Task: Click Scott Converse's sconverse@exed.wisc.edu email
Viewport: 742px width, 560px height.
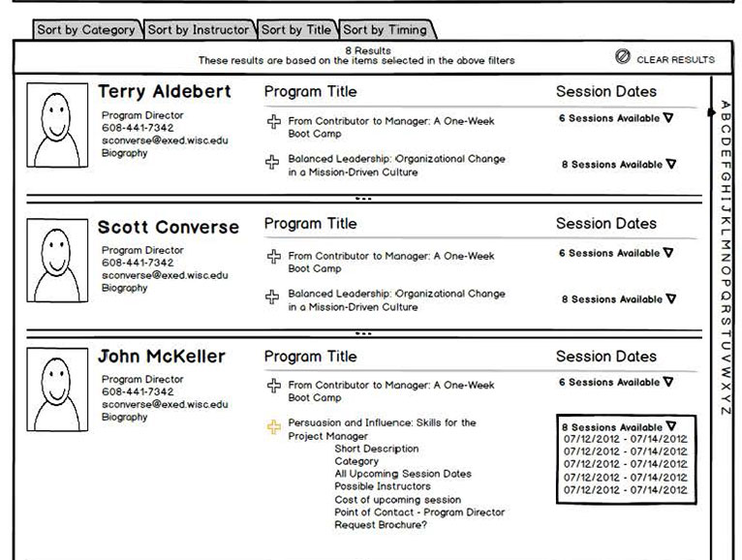Action: [x=165, y=275]
